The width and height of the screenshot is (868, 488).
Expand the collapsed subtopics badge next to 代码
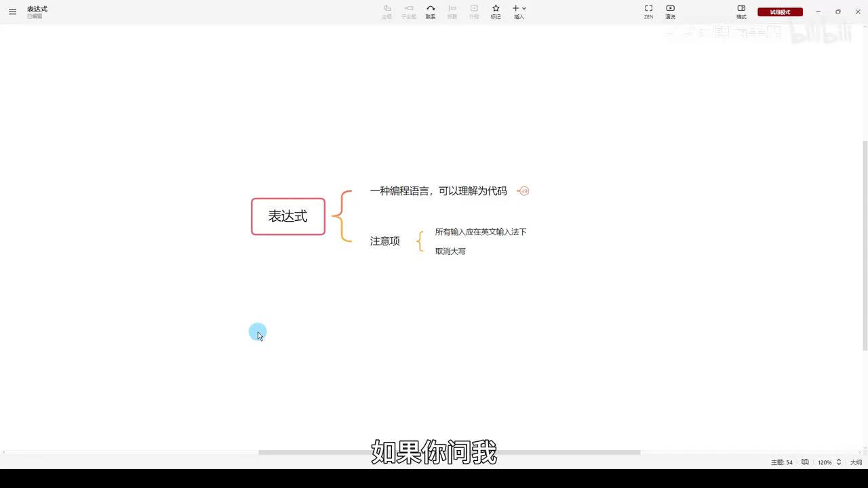(x=524, y=191)
